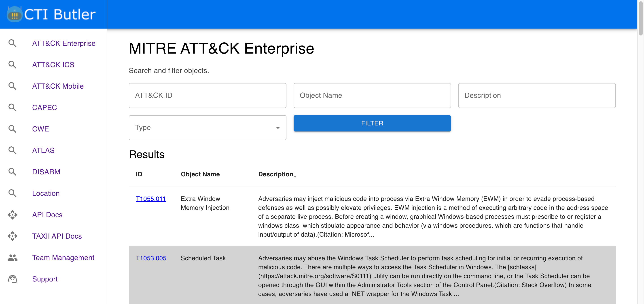Viewport: 644px width, 304px height.
Task: Open technique link T1053.005
Action: coord(151,258)
